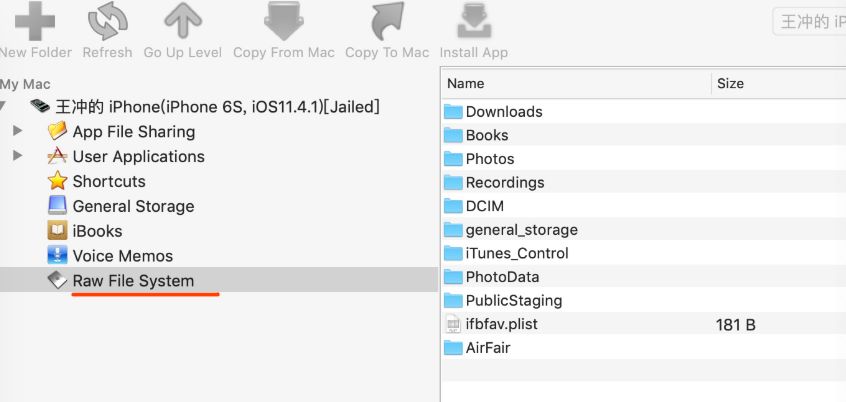Select Raw File System entry
Image resolution: width=846 pixels, height=402 pixels.
[133, 281]
